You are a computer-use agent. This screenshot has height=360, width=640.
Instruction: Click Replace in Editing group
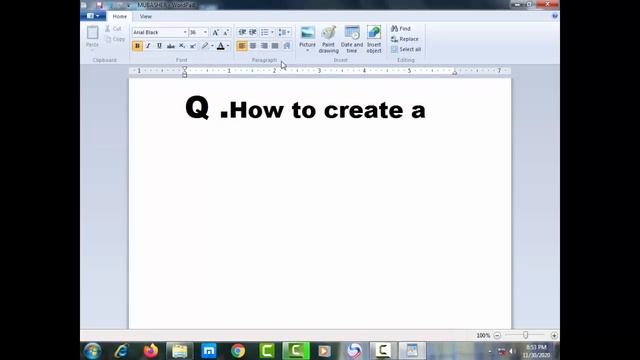(x=405, y=39)
